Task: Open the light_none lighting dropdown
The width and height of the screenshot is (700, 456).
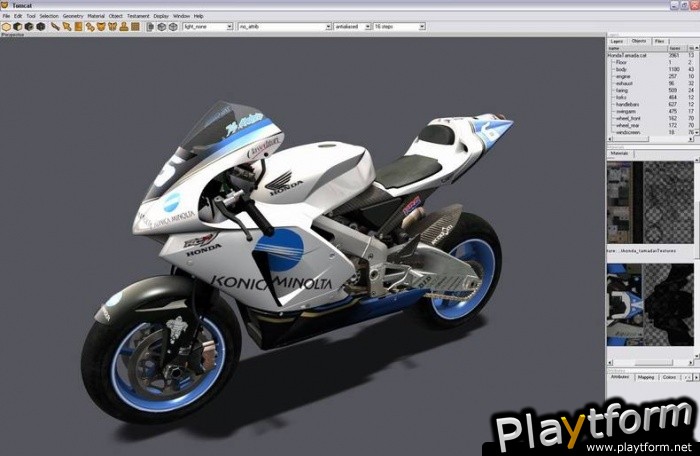Action: coord(208,27)
